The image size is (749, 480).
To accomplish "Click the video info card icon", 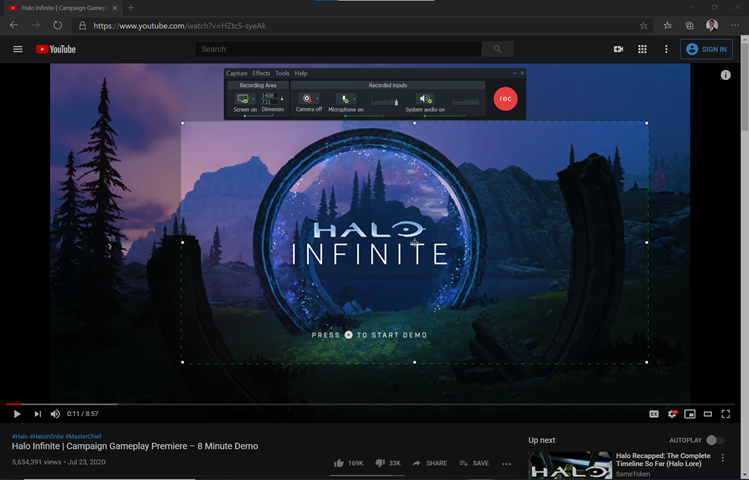I will 725,75.
